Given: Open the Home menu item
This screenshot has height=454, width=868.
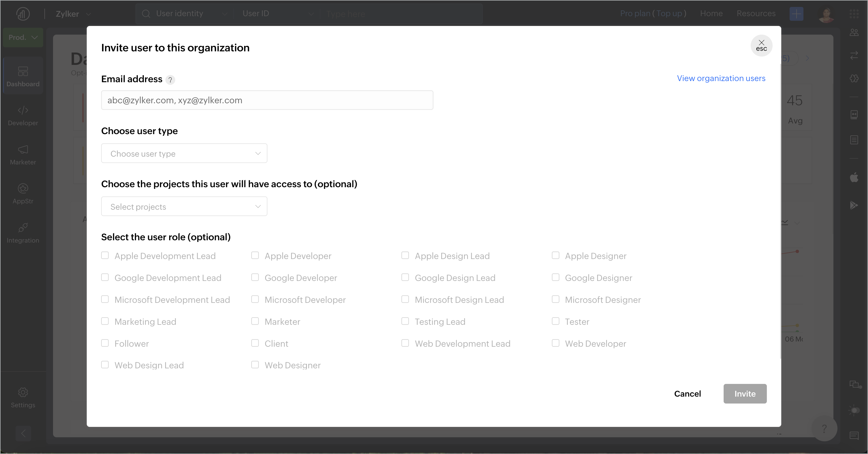Looking at the screenshot, I should [x=711, y=14].
